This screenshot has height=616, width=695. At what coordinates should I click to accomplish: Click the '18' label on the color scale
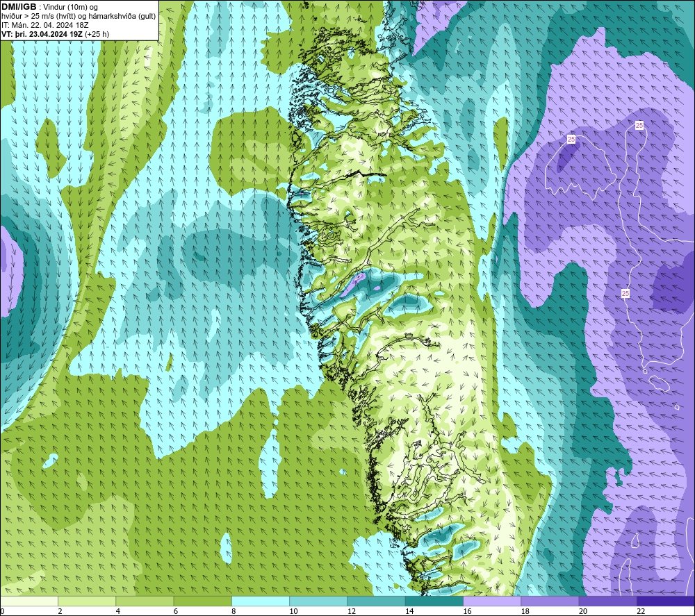[x=525, y=611]
